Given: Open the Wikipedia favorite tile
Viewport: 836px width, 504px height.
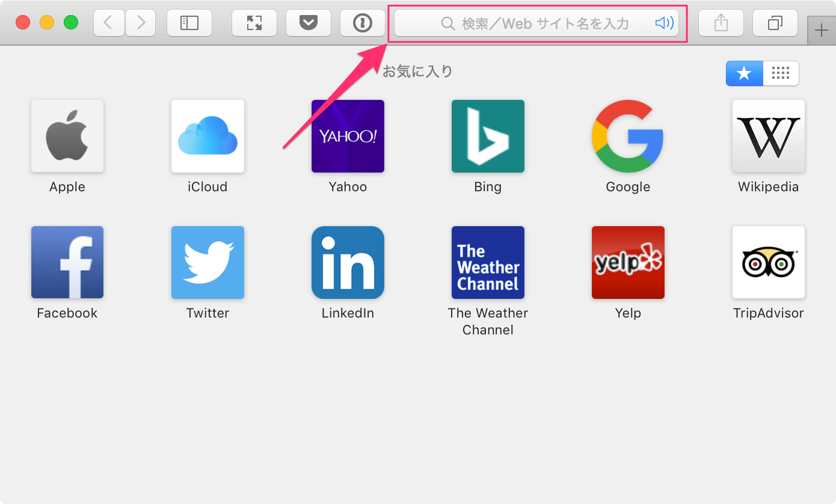Looking at the screenshot, I should [769, 136].
